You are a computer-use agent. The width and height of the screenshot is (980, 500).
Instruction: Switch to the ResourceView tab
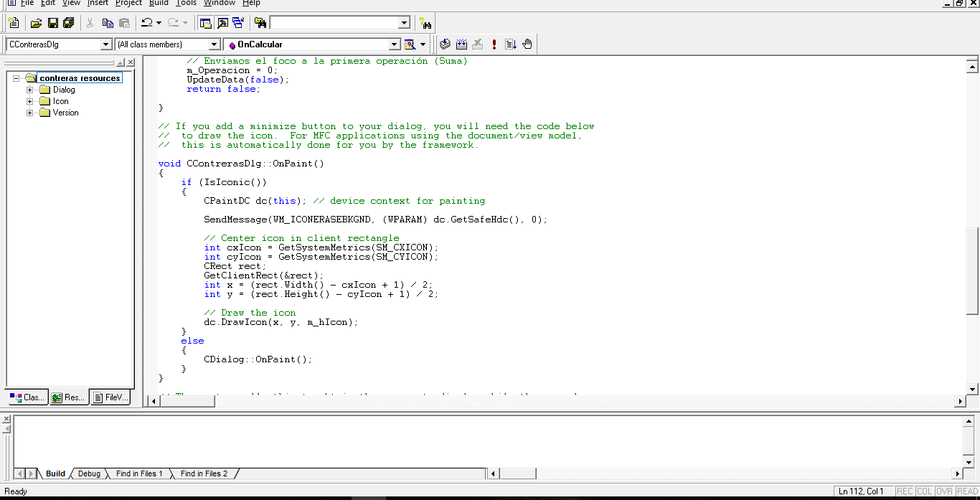click(x=68, y=398)
